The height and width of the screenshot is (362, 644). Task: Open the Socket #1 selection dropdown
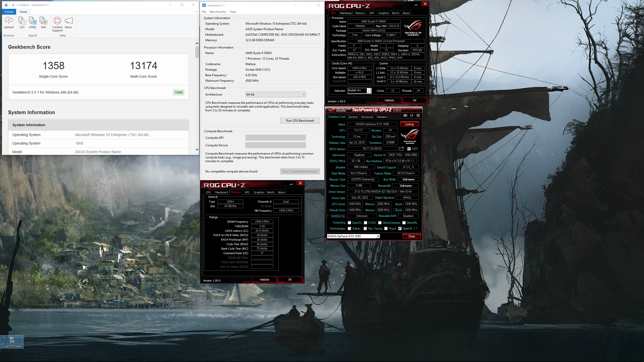click(359, 90)
